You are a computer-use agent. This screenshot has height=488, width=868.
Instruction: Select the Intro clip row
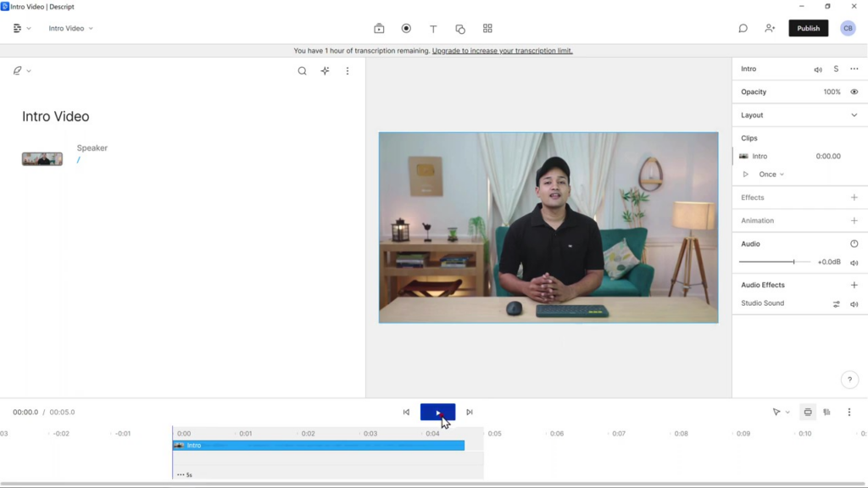tap(800, 156)
